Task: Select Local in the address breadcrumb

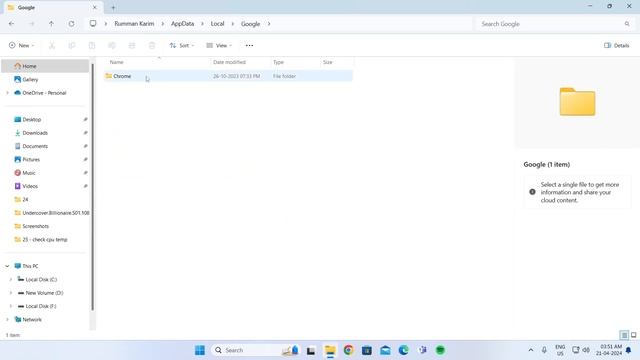Action: pyautogui.click(x=218, y=24)
